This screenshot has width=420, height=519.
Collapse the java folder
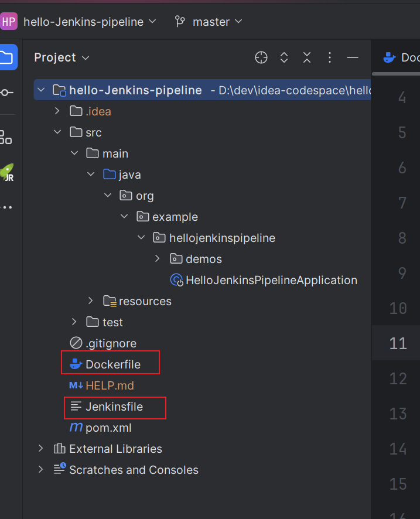(x=91, y=174)
